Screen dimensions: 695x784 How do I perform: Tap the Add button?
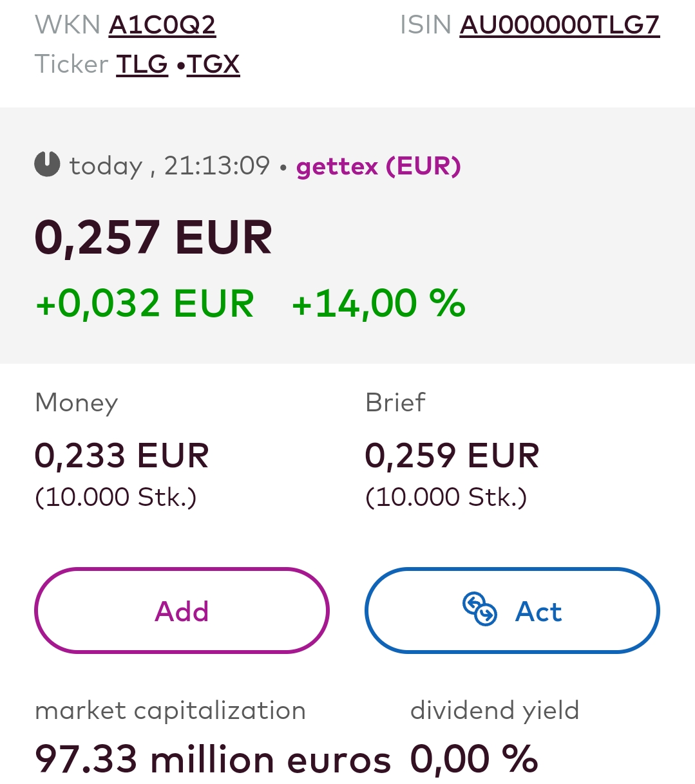(x=182, y=610)
